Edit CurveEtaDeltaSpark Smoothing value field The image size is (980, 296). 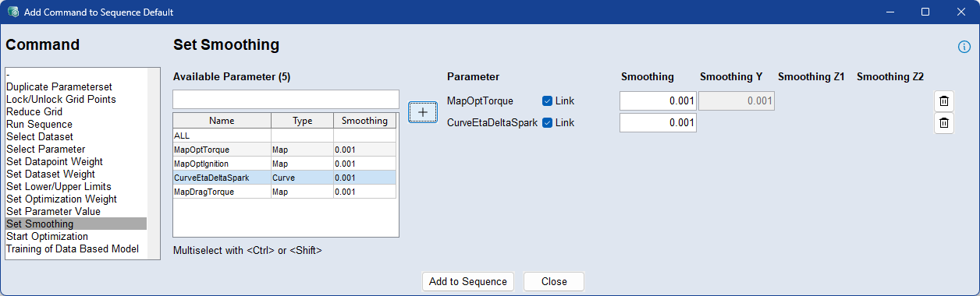coord(658,123)
